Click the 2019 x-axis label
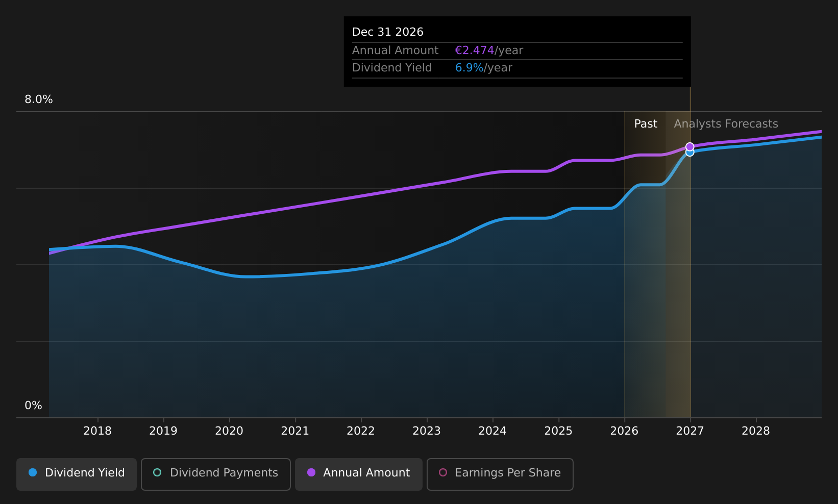This screenshot has height=504, width=838. (x=163, y=431)
